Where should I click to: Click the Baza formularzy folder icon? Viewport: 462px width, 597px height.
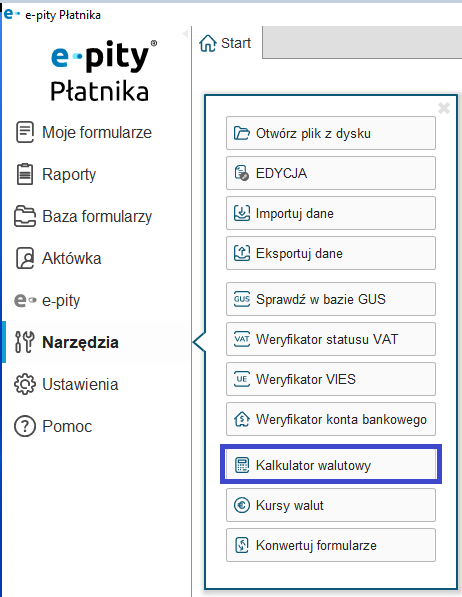25,216
